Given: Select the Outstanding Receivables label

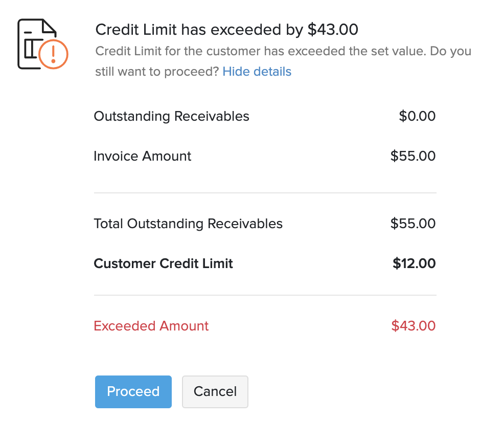Looking at the screenshot, I should coord(171,116).
